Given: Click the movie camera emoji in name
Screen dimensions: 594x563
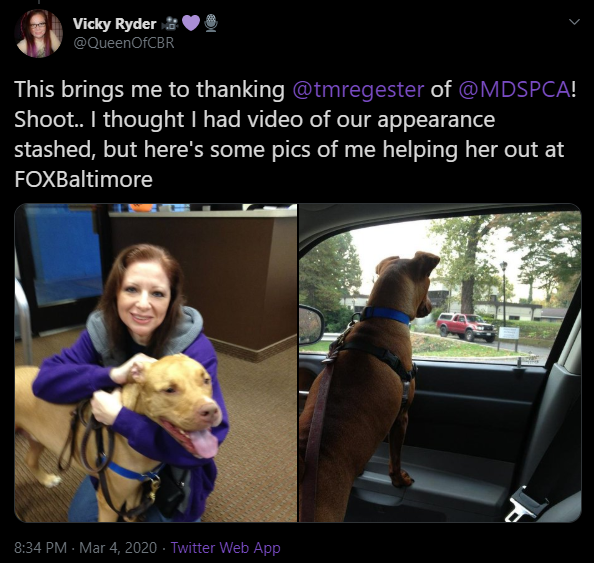Looking at the screenshot, I should [x=170, y=24].
